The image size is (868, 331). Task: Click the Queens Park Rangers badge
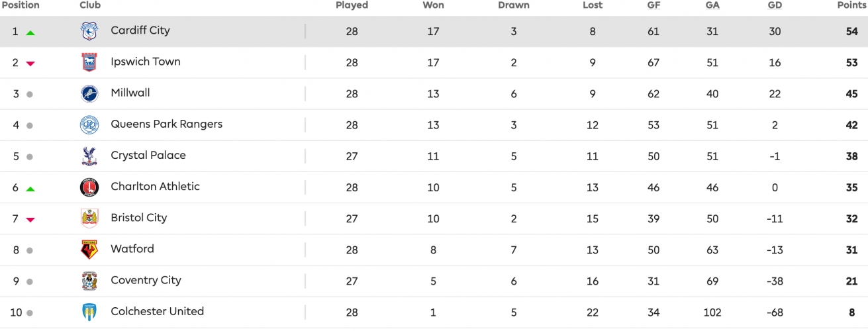89,124
